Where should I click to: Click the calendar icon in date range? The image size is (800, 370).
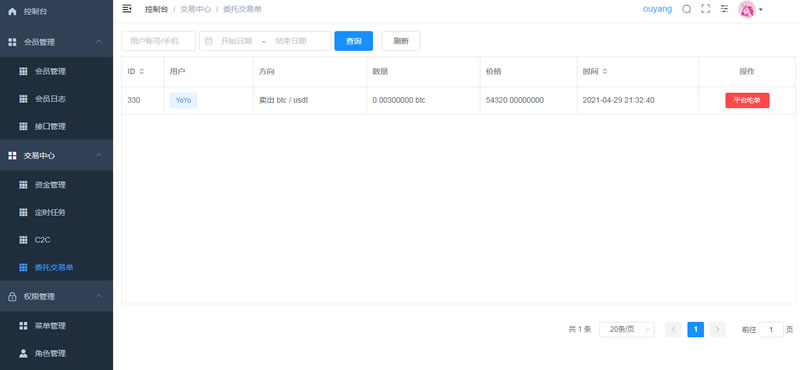tap(208, 41)
